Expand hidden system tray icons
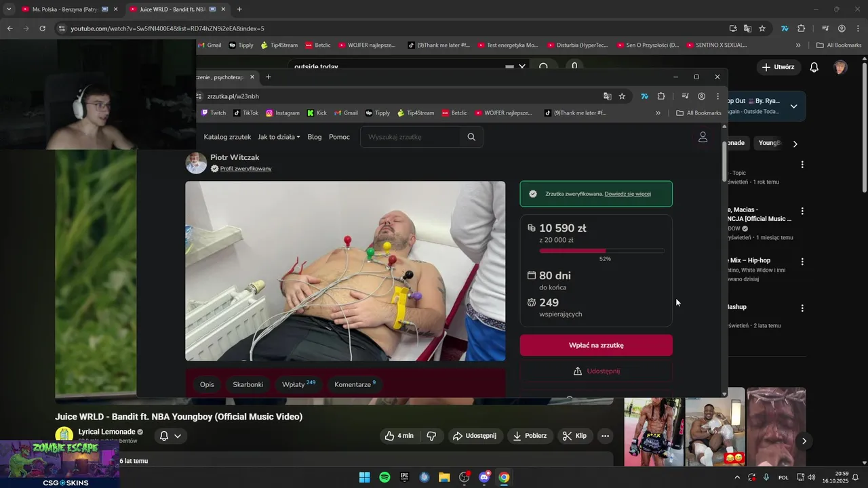Image resolution: width=868 pixels, height=488 pixels. tap(737, 477)
